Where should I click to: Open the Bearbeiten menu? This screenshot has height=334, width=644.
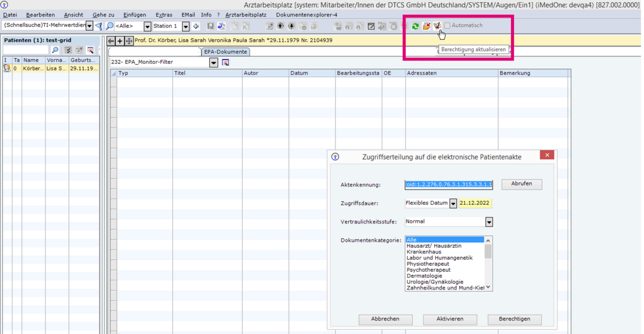point(41,15)
